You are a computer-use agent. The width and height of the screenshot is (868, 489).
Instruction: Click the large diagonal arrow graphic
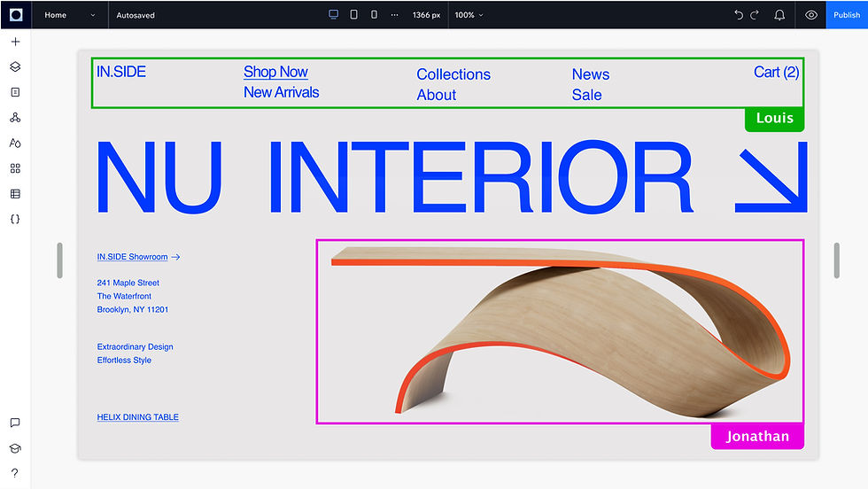[771, 176]
